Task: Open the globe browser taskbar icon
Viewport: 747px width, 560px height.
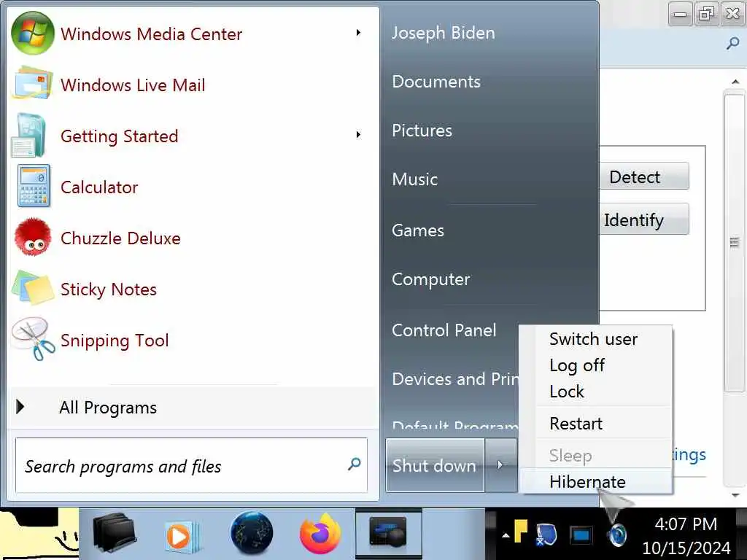Action: (252, 533)
